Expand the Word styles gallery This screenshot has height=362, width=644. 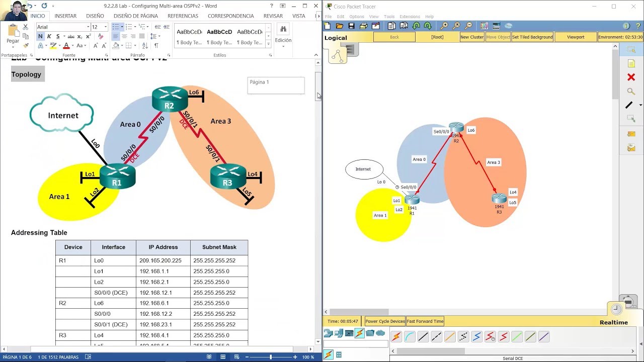[x=269, y=44]
